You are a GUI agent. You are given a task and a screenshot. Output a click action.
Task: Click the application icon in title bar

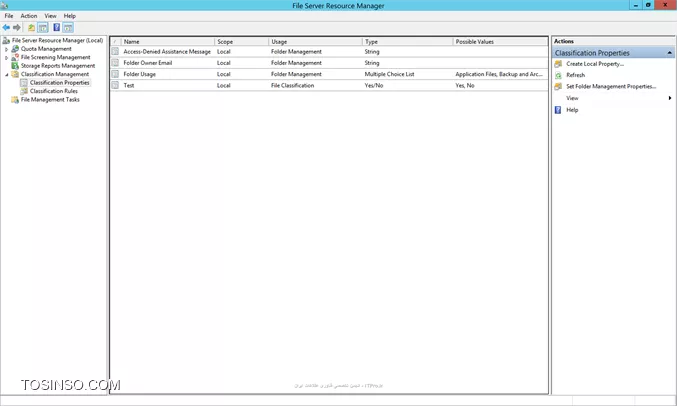pyautogui.click(x=5, y=5)
